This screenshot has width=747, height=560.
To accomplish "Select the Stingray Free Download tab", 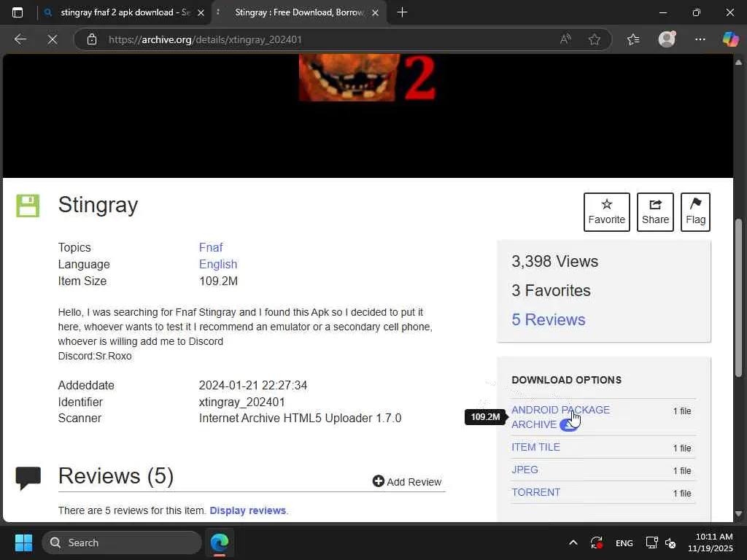I will coord(298,12).
